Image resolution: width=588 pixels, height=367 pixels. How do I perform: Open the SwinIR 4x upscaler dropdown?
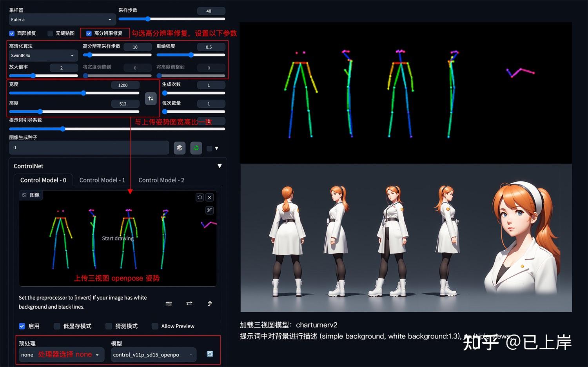coord(43,55)
